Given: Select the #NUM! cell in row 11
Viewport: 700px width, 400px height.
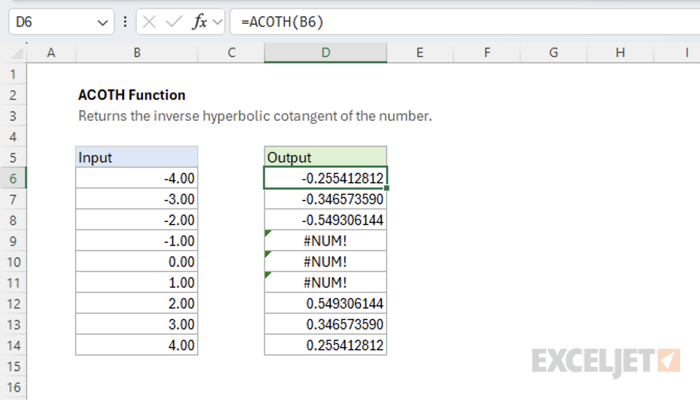Looking at the screenshot, I should point(325,283).
